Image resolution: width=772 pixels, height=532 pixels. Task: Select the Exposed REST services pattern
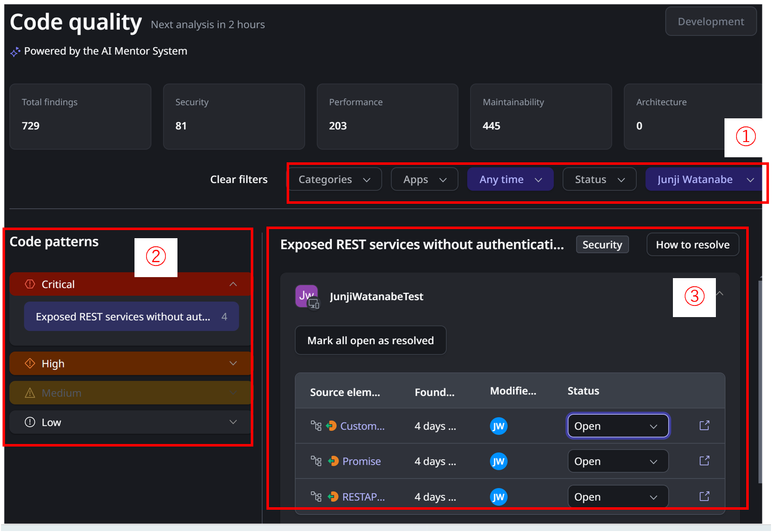(131, 316)
